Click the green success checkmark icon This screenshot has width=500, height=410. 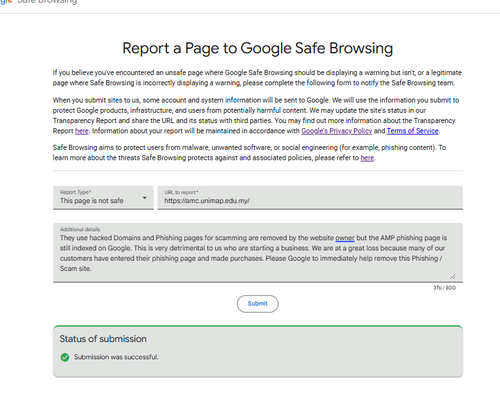pyautogui.click(x=65, y=357)
